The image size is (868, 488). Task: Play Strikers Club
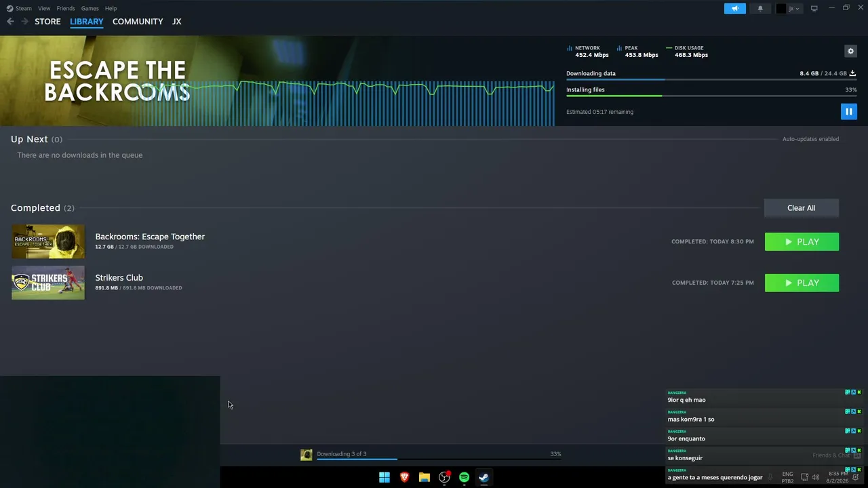[802, 283]
